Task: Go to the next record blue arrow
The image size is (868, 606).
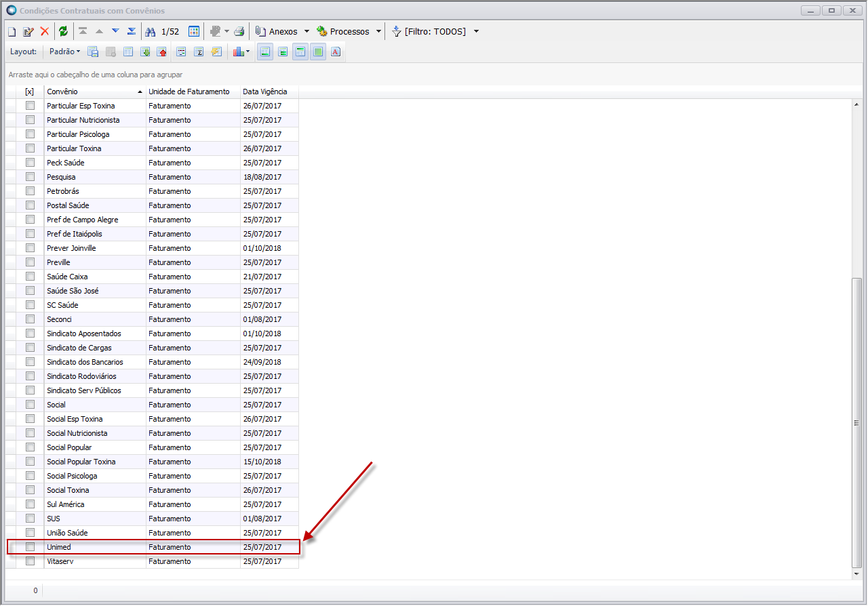Action: click(x=115, y=31)
